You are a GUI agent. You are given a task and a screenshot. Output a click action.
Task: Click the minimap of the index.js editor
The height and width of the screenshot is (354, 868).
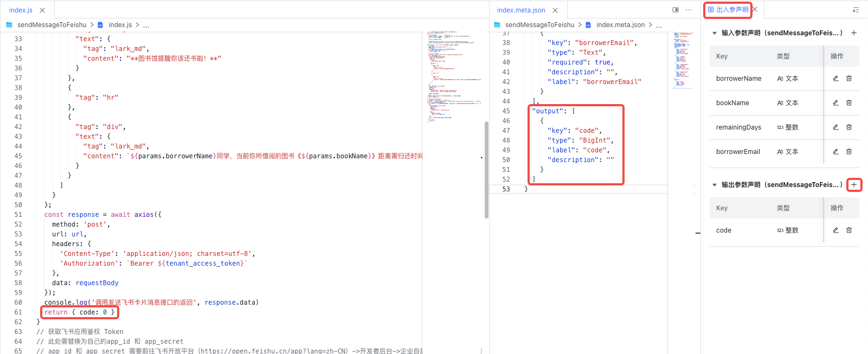click(x=454, y=78)
